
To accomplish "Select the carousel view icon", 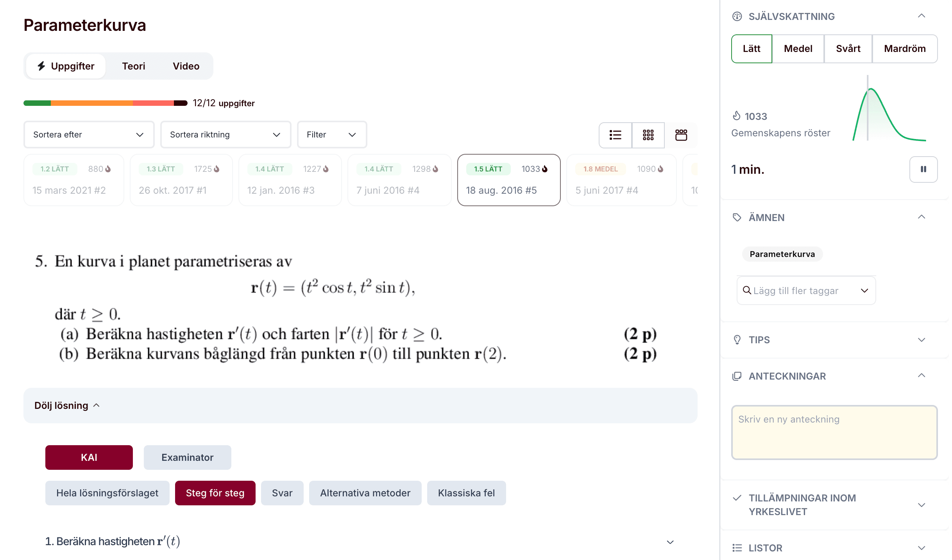I will pyautogui.click(x=681, y=135).
